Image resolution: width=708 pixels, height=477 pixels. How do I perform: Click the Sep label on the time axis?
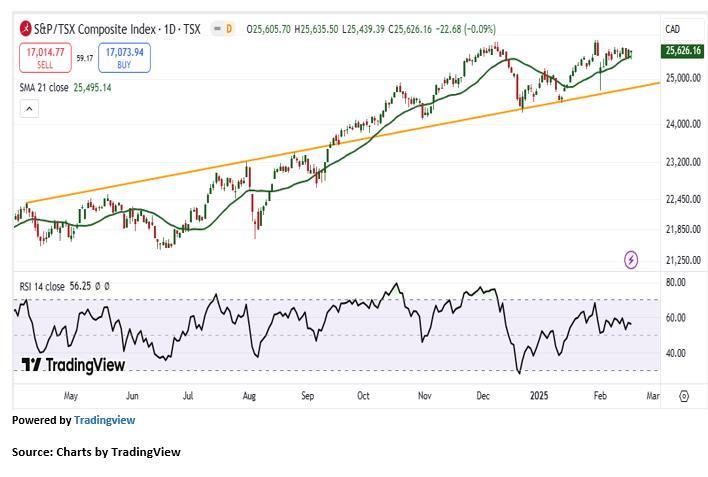[307, 396]
